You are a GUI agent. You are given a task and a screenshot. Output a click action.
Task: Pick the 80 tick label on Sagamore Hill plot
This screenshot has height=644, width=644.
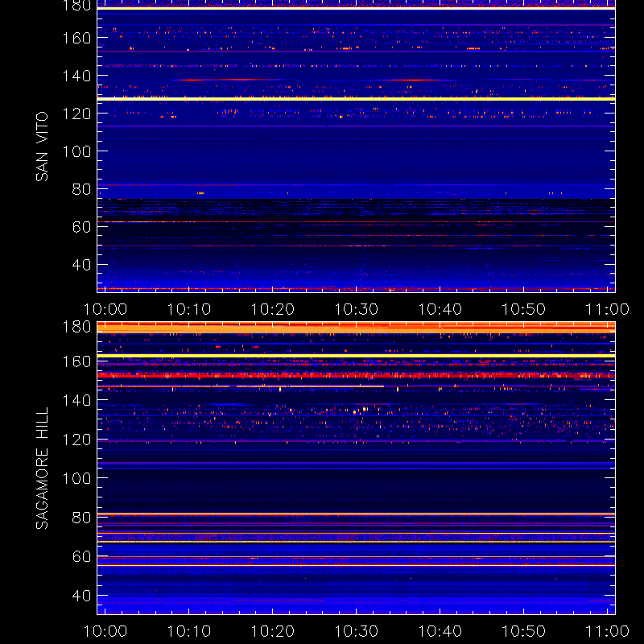[82, 518]
